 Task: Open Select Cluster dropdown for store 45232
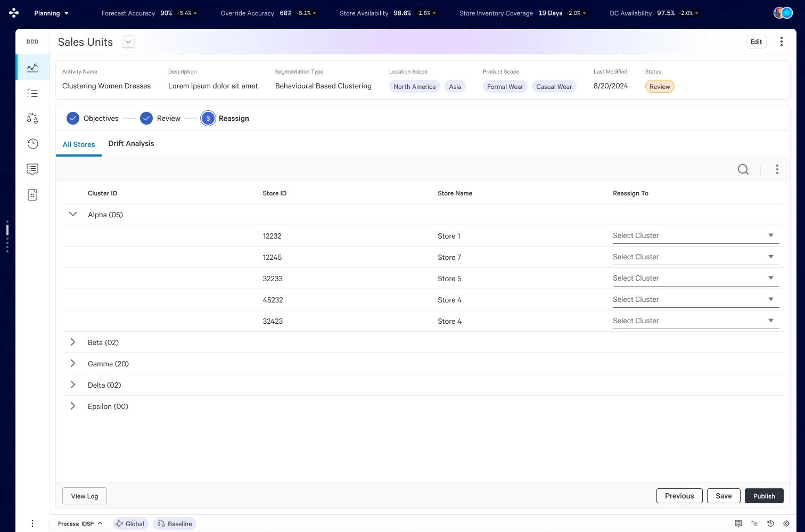pos(696,300)
